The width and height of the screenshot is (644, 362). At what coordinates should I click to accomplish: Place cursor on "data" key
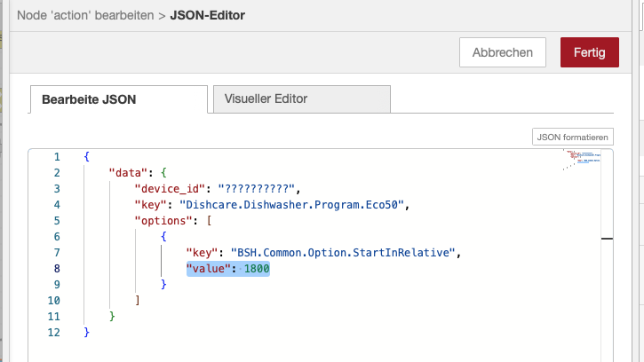[x=128, y=173]
